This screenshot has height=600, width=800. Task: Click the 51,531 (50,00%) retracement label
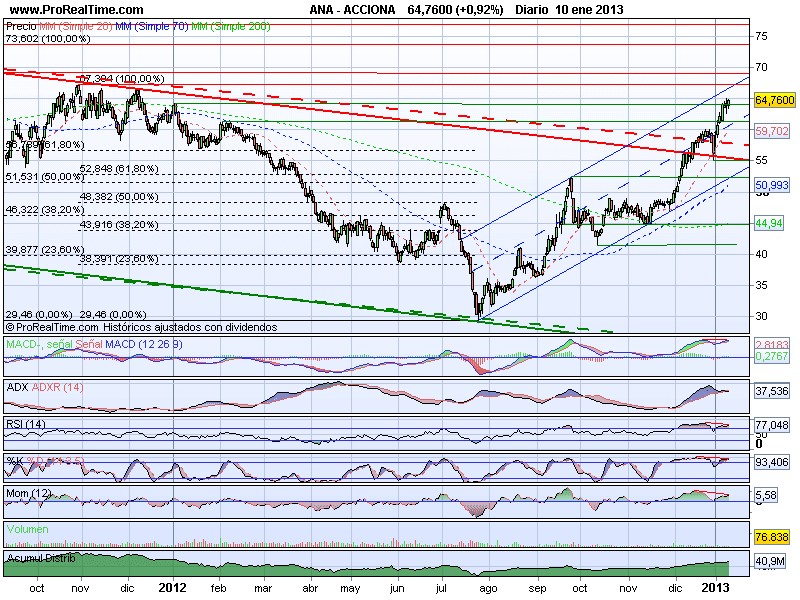45,177
